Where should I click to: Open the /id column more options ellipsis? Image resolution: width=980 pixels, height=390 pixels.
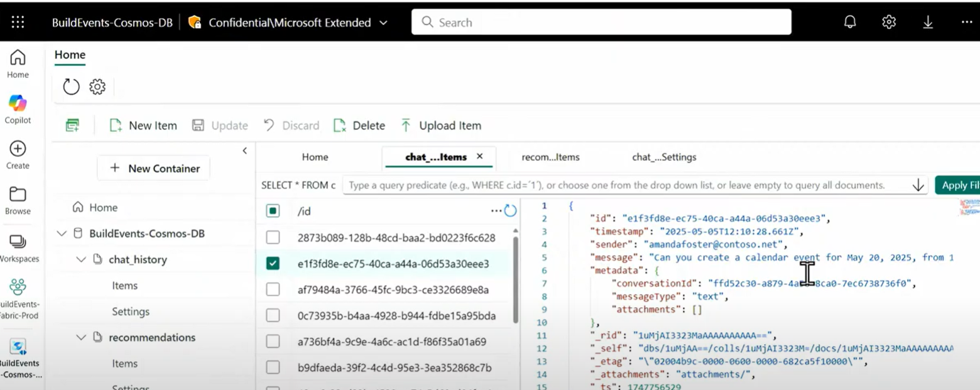[496, 211]
